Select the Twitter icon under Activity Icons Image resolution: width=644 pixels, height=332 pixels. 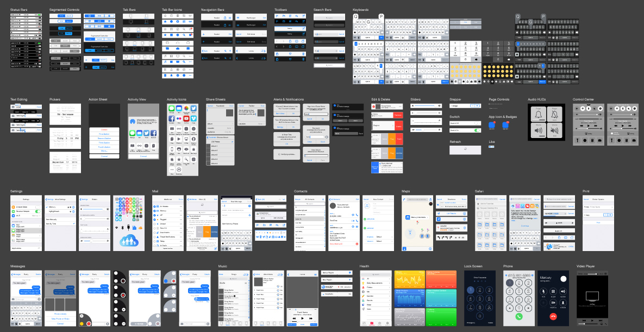pyautogui.click(x=193, y=109)
